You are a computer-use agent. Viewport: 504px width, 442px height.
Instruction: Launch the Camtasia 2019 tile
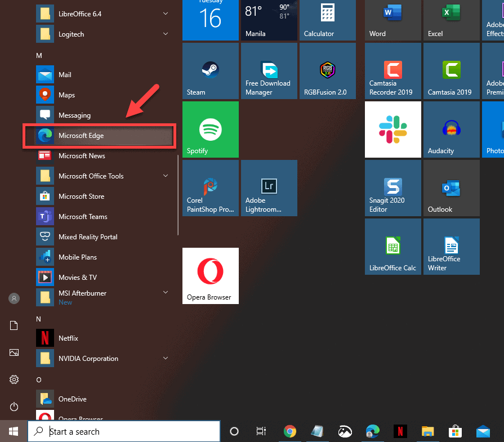(451, 71)
